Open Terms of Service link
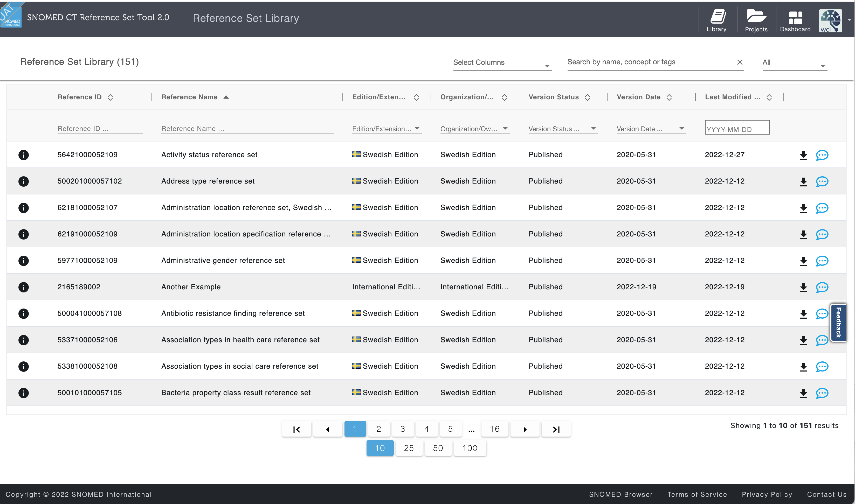Screen dimensions: 855x504 coord(697,494)
